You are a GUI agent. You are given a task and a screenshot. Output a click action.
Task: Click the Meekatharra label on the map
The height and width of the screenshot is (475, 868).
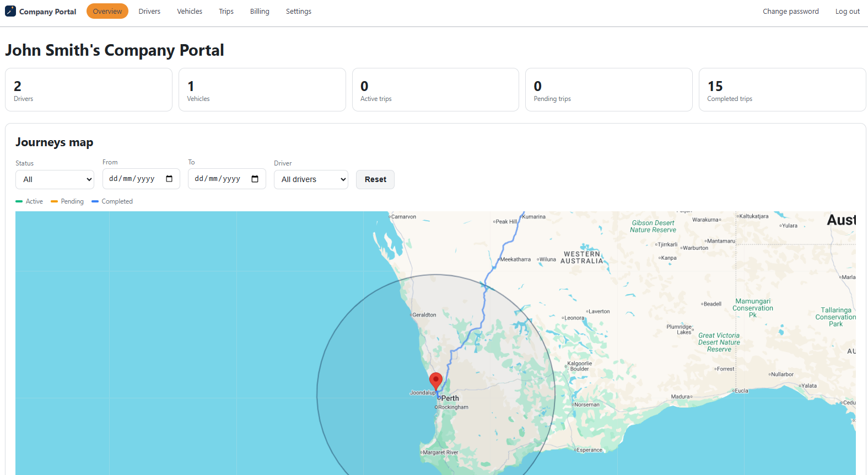coord(515,259)
